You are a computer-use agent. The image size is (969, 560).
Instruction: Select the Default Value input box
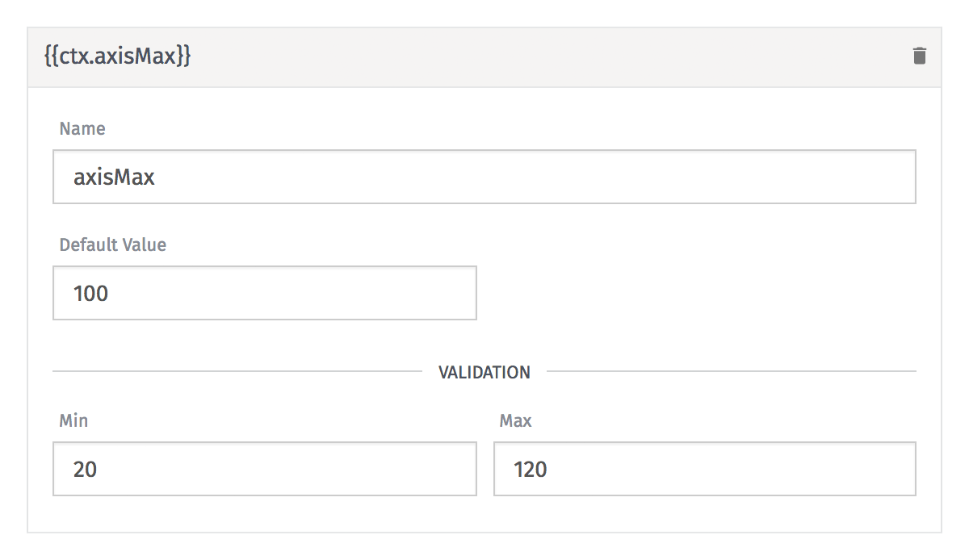(x=265, y=293)
